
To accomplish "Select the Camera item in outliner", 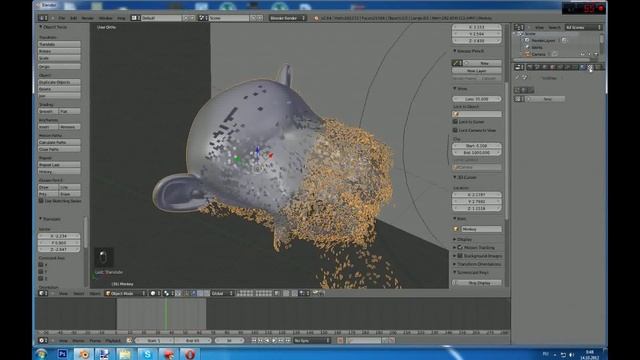I will pyautogui.click(x=538, y=54).
